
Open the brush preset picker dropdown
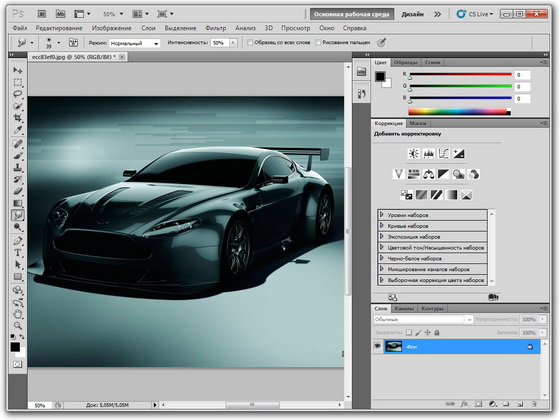[x=59, y=43]
